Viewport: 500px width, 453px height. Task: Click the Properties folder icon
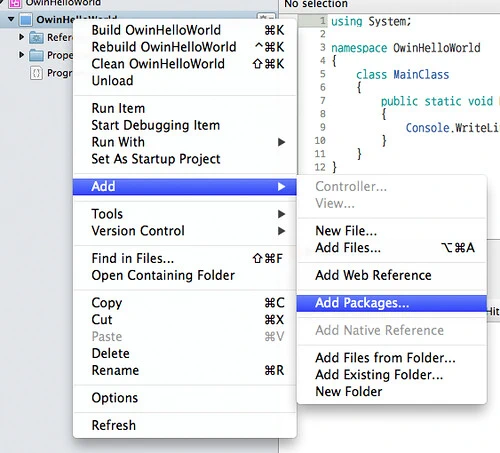pyautogui.click(x=36, y=55)
